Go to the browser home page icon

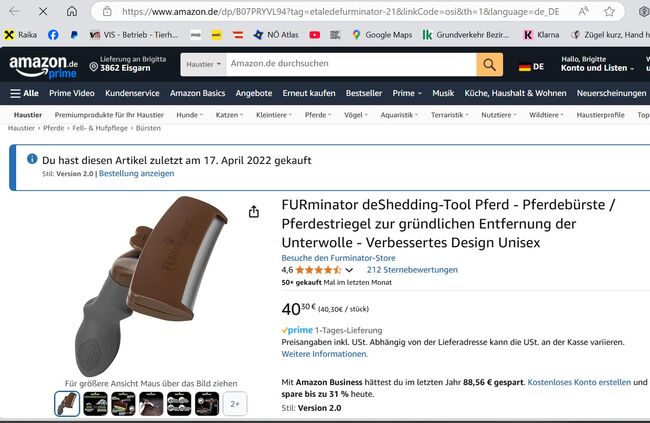coord(72,11)
